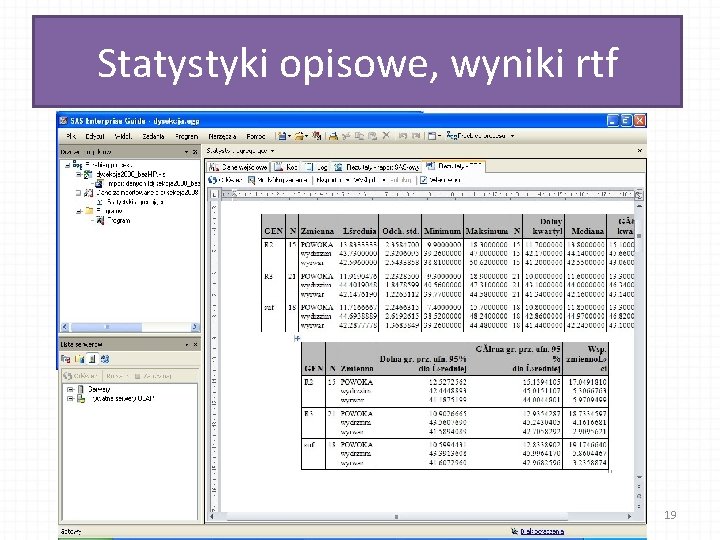Click first icon in server list toolbar
Viewport: 720px width, 540px height.
(66, 359)
